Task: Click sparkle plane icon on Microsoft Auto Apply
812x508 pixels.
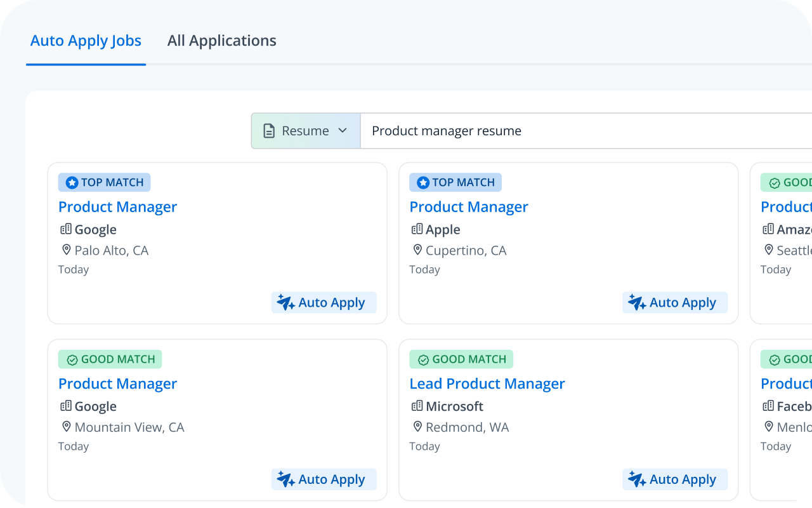Action: [637, 479]
